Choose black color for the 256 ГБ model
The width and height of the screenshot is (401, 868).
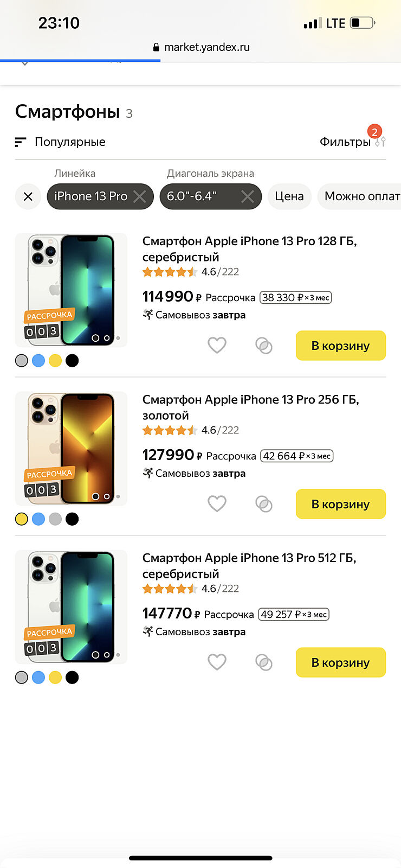pyautogui.click(x=72, y=519)
